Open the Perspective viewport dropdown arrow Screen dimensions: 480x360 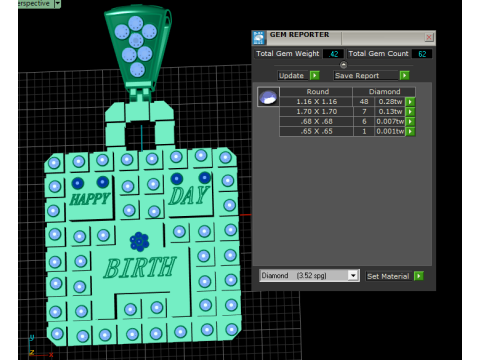[x=57, y=4]
